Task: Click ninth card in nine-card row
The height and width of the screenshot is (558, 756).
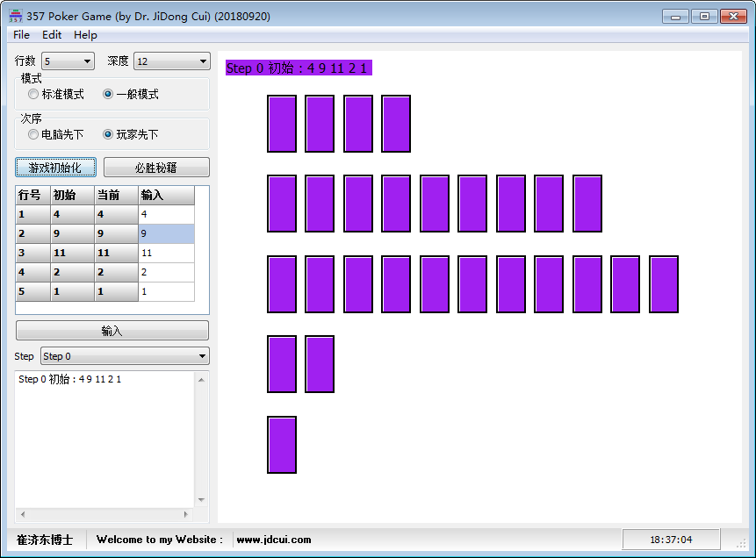Action: pyautogui.click(x=587, y=204)
